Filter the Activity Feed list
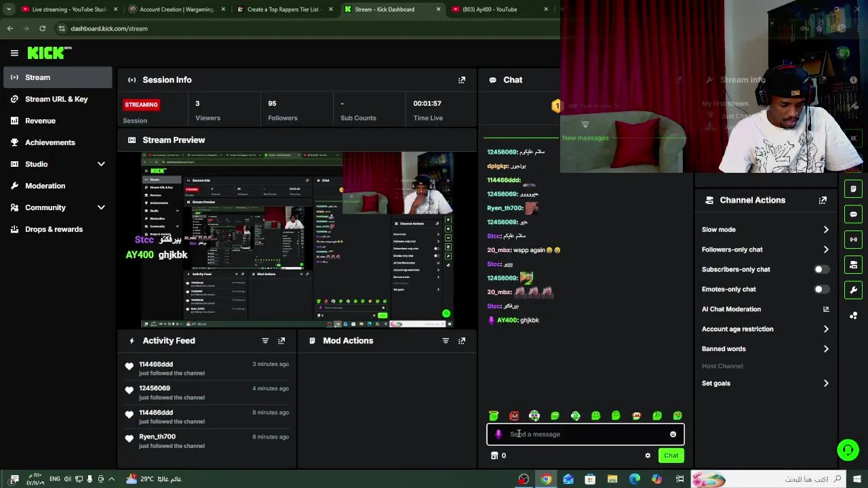868x488 pixels. coord(265,341)
